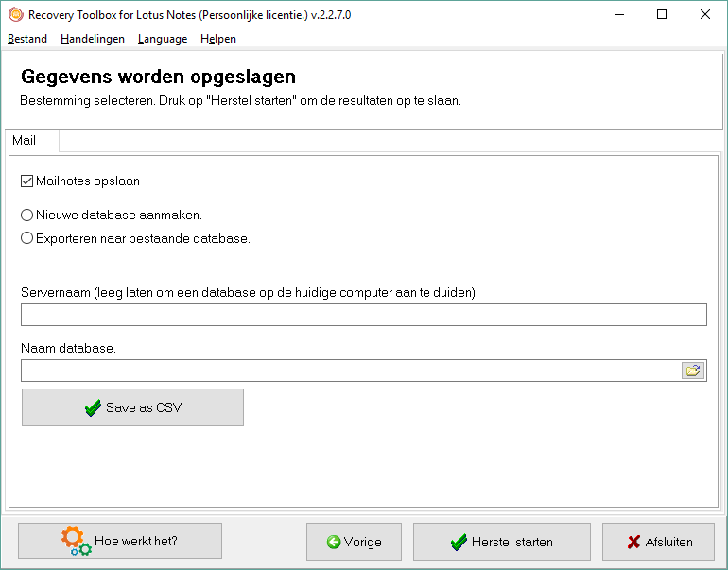Open the folder browse icon for database name
The width and height of the screenshot is (728, 570).
(693, 371)
